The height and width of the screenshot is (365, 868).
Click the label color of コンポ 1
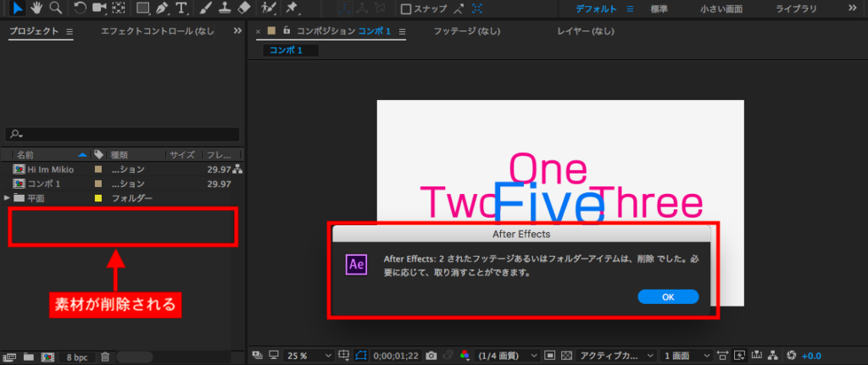coord(98,184)
